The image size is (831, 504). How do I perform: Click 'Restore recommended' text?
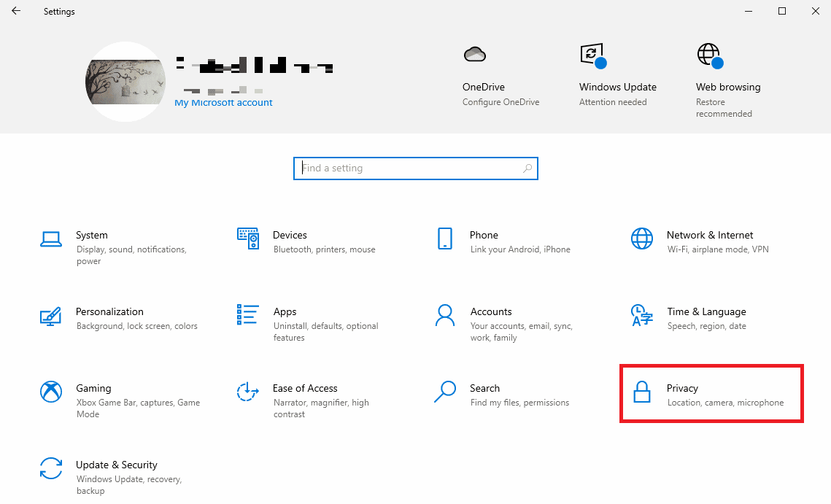[724, 108]
